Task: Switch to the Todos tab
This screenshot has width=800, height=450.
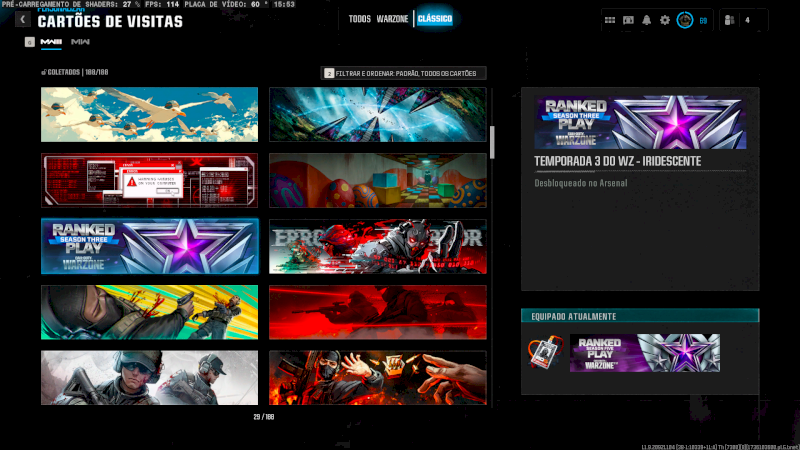Action: point(360,19)
